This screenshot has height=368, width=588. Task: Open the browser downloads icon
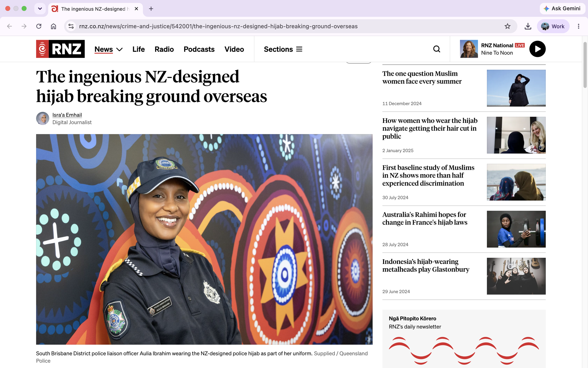[x=528, y=26]
